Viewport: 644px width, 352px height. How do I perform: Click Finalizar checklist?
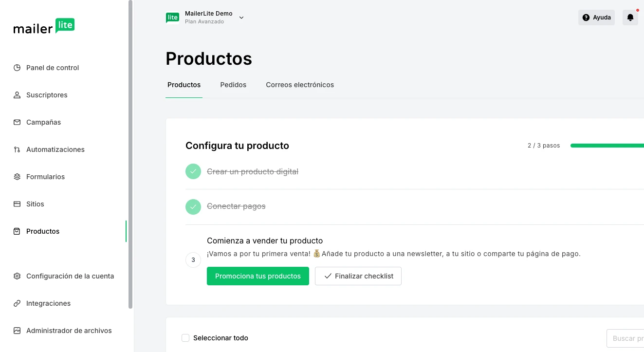(358, 276)
